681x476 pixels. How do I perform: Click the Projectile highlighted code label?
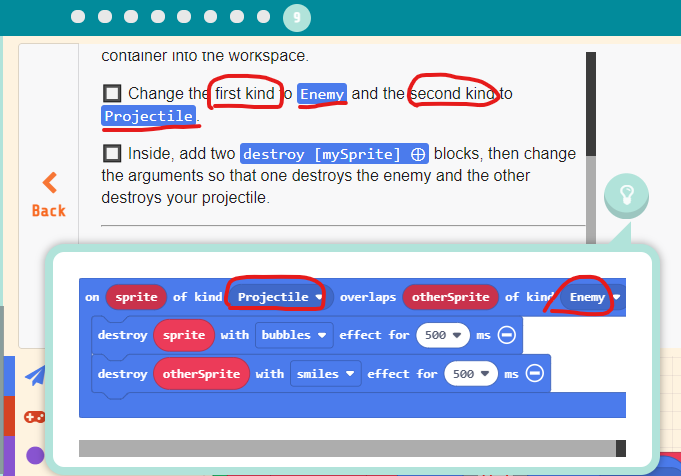pyautogui.click(x=149, y=116)
